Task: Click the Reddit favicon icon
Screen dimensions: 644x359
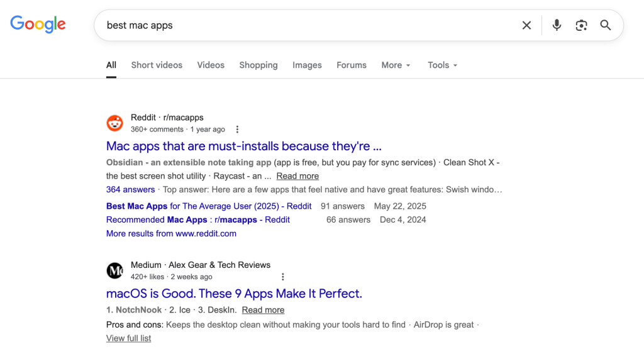Action: [114, 123]
